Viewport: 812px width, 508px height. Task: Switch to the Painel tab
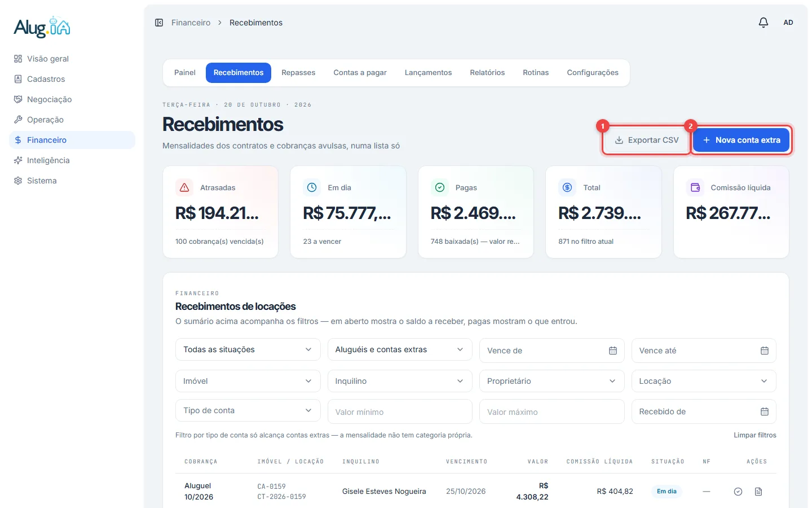(x=185, y=73)
